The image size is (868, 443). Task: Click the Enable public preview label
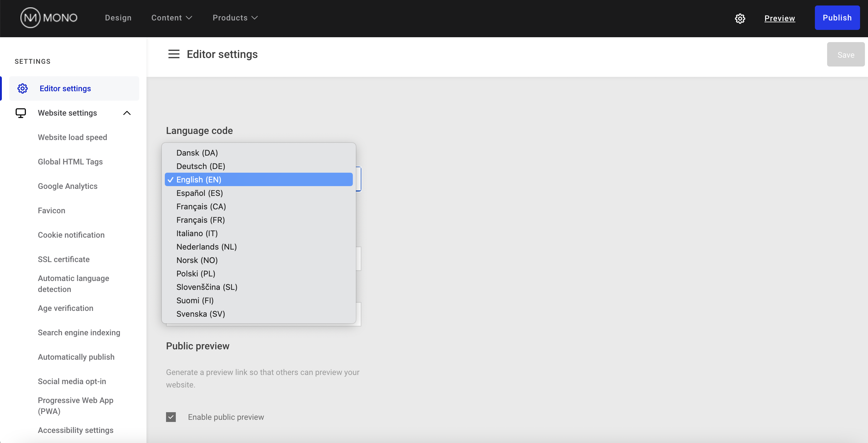click(x=226, y=417)
